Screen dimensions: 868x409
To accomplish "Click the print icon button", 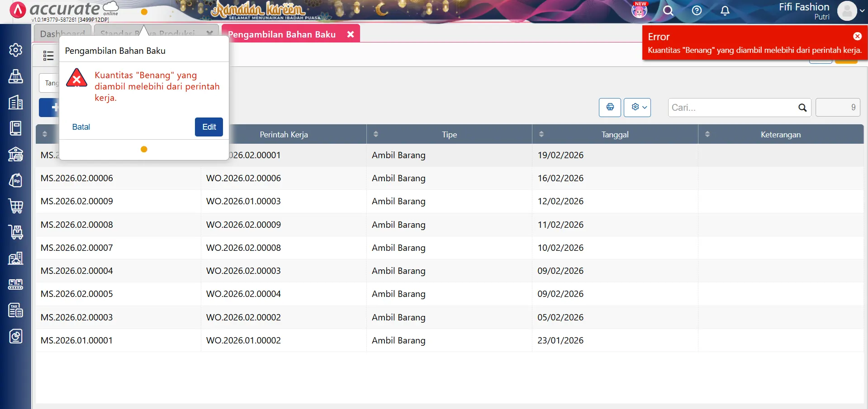I will click(x=610, y=108).
